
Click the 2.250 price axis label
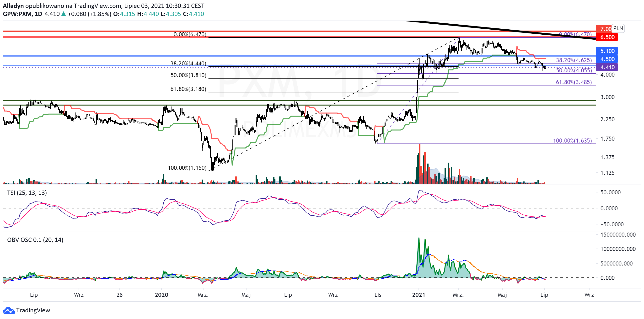point(607,119)
